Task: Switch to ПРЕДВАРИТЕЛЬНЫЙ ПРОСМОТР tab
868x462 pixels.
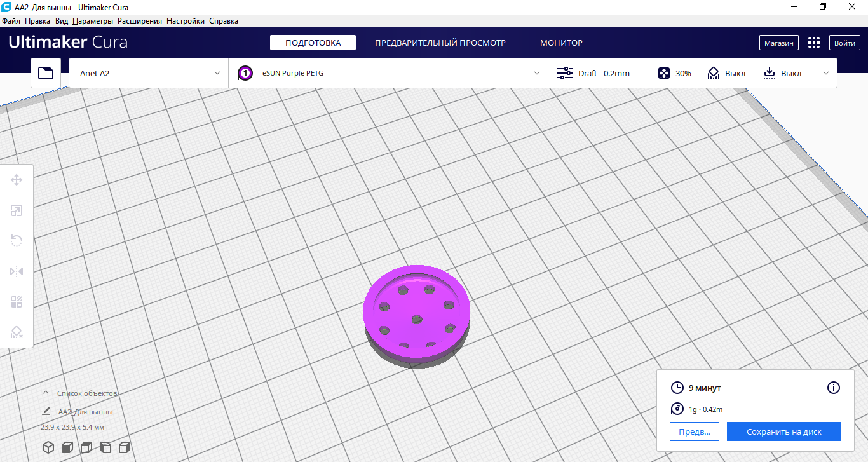Action: coord(440,43)
